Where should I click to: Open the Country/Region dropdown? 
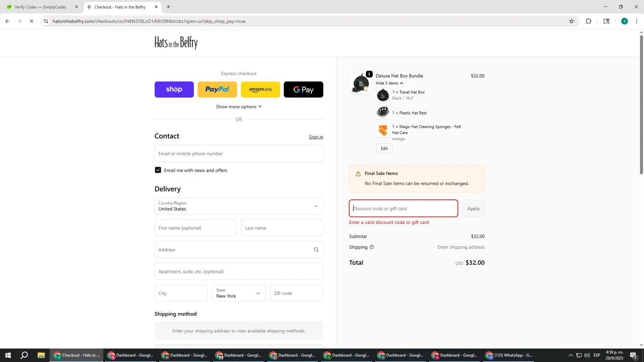239,206
